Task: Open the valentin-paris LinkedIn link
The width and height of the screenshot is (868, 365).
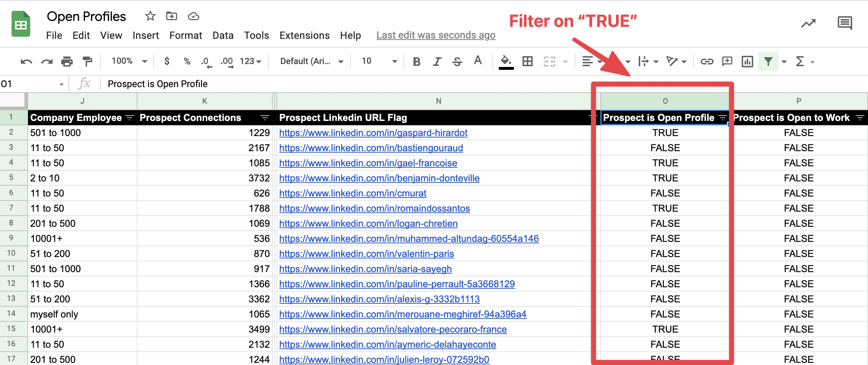Action: click(366, 254)
